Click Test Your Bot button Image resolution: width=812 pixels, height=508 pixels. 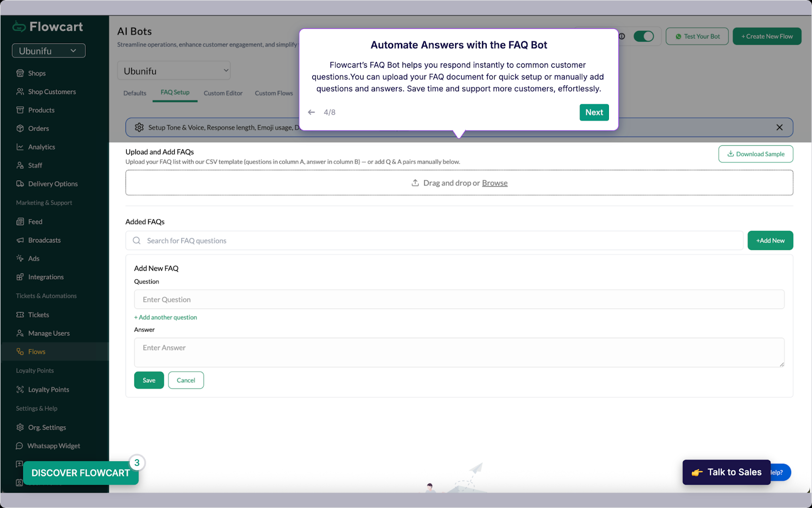point(697,36)
